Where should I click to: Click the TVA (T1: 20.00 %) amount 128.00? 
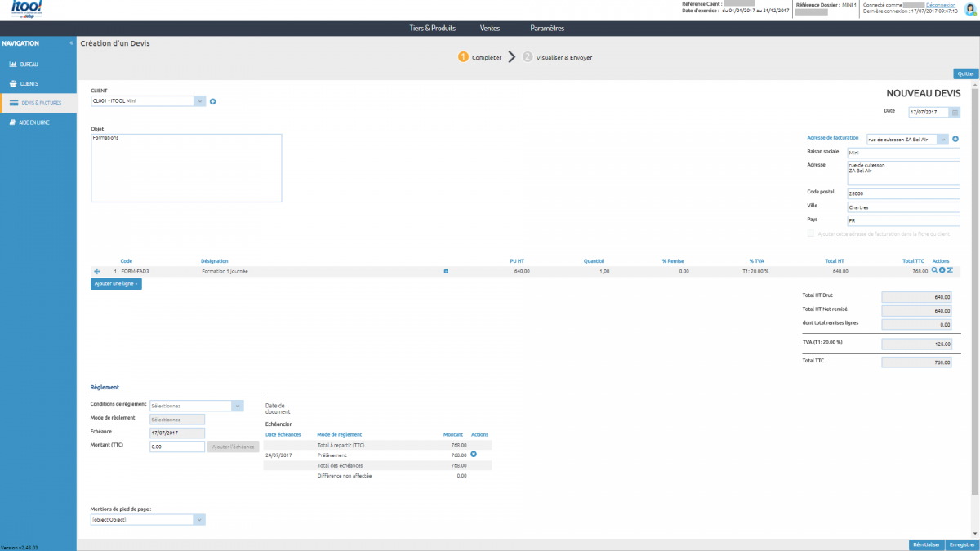coord(917,344)
